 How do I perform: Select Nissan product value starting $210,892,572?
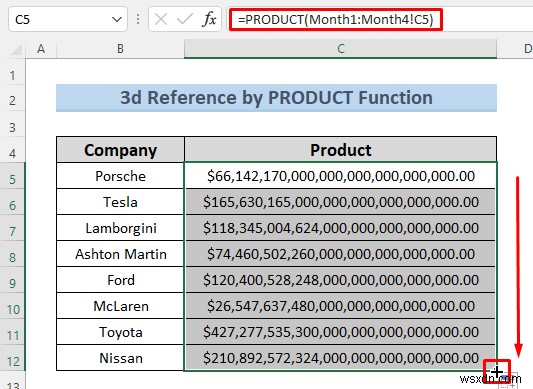click(341, 358)
